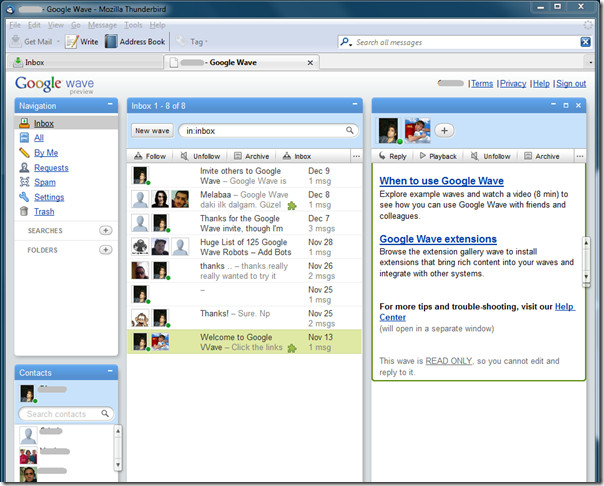Click the New wave button
Image resolution: width=604 pixels, height=486 pixels.
pyautogui.click(x=152, y=131)
